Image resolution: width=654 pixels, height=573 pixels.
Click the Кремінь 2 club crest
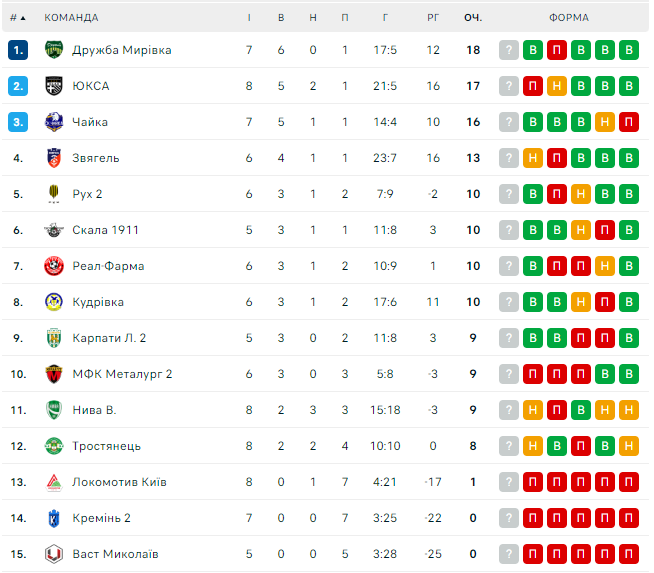click(54, 518)
